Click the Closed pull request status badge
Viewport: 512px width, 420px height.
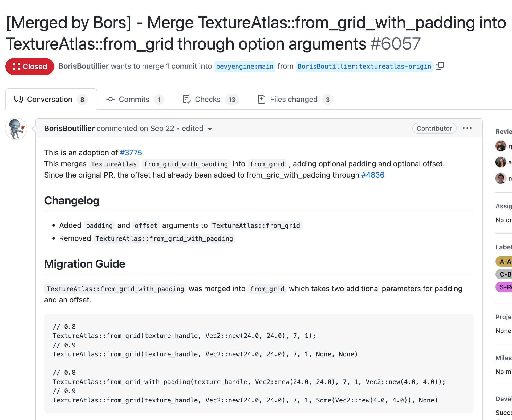pyautogui.click(x=30, y=67)
